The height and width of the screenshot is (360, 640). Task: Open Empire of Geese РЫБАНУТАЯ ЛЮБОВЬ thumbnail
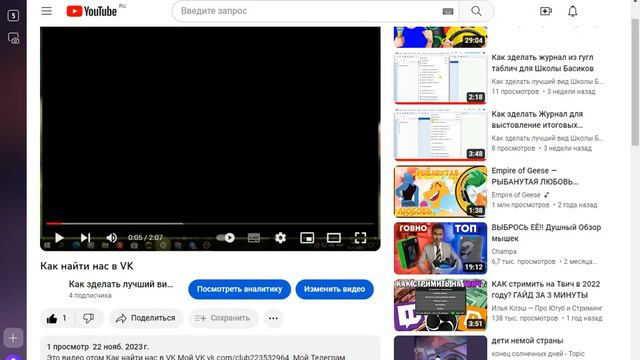pos(440,191)
